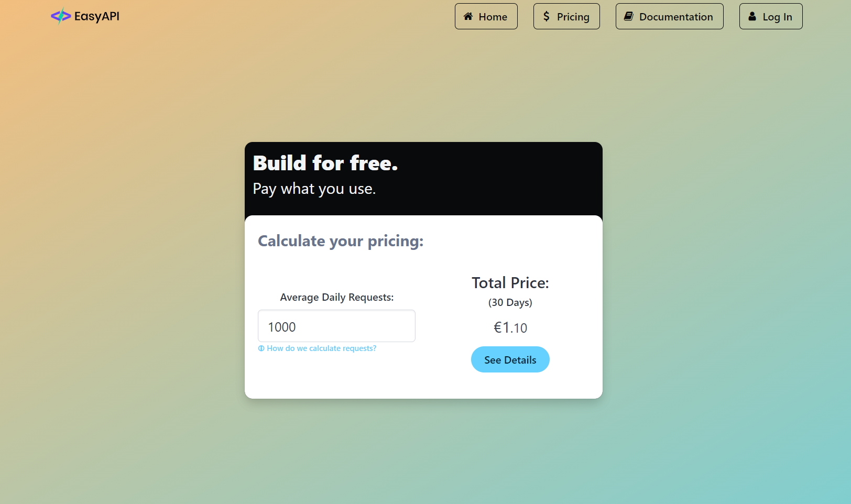Click the user silhouette icon beside Log In
Screen dimensions: 851x504
tap(752, 16)
